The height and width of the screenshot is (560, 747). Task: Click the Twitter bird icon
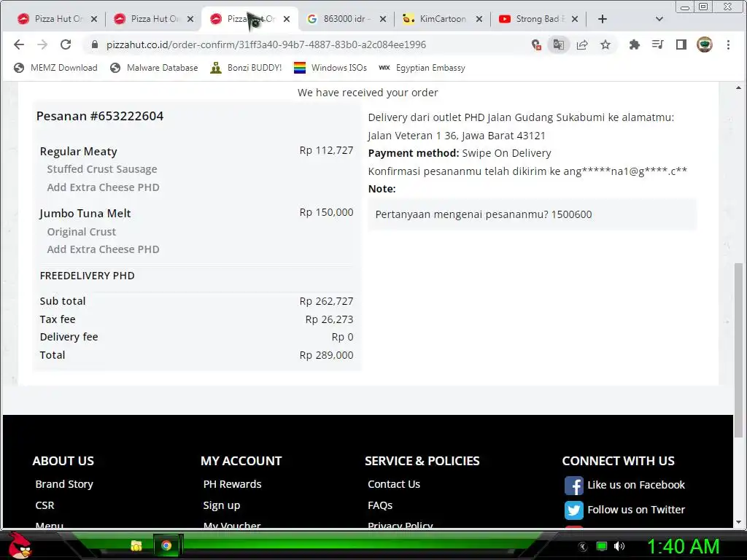[573, 510]
